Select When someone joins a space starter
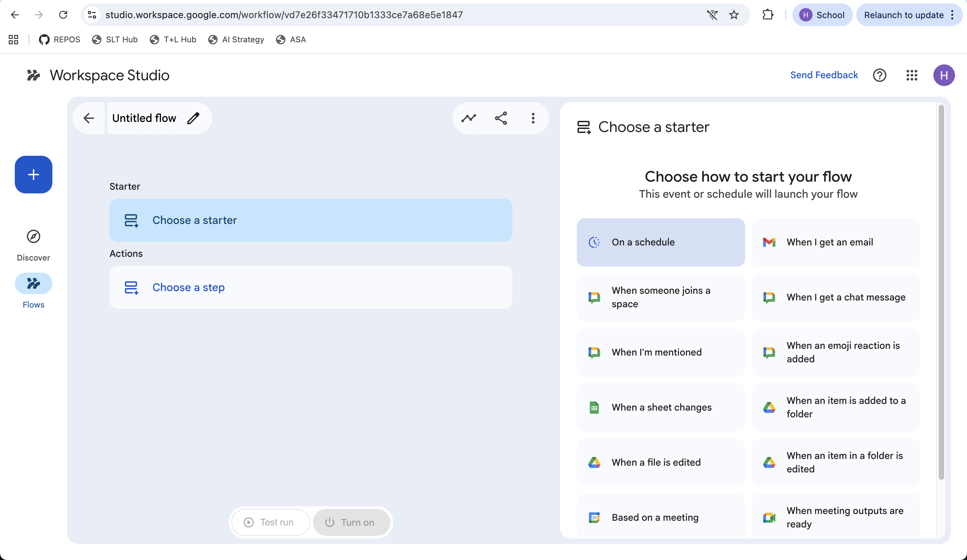This screenshot has width=967, height=560. (661, 297)
